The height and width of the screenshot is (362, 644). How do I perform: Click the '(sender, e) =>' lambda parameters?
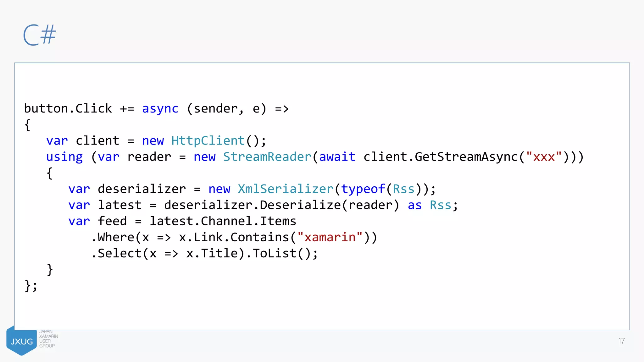238,109
